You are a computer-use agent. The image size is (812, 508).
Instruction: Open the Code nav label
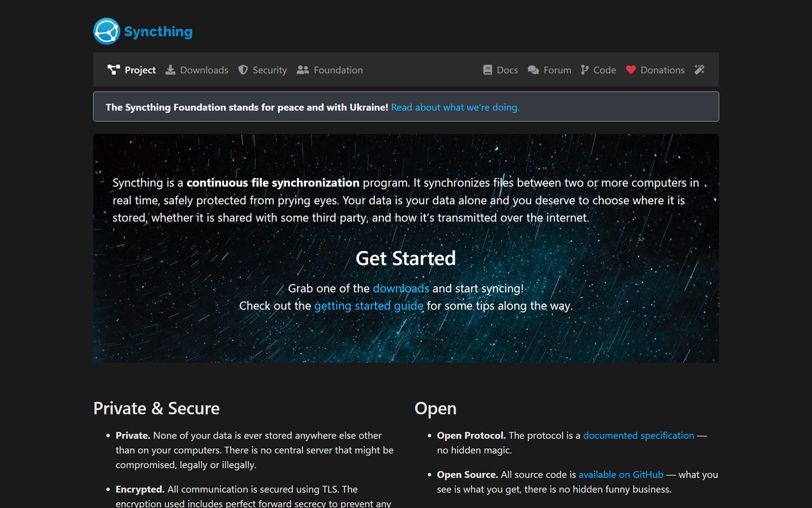605,70
